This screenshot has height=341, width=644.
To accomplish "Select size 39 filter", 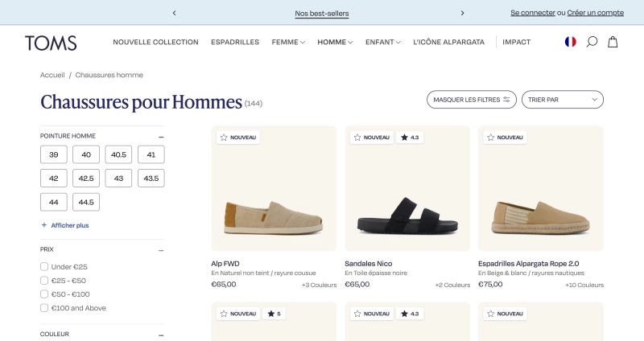I will 54,154.
